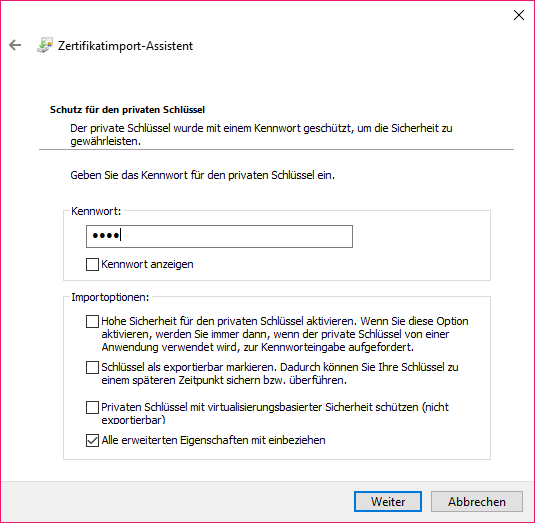Tick the Hohe Sicherheit checkbox
Image resolution: width=535 pixels, height=523 pixels.
(92, 321)
